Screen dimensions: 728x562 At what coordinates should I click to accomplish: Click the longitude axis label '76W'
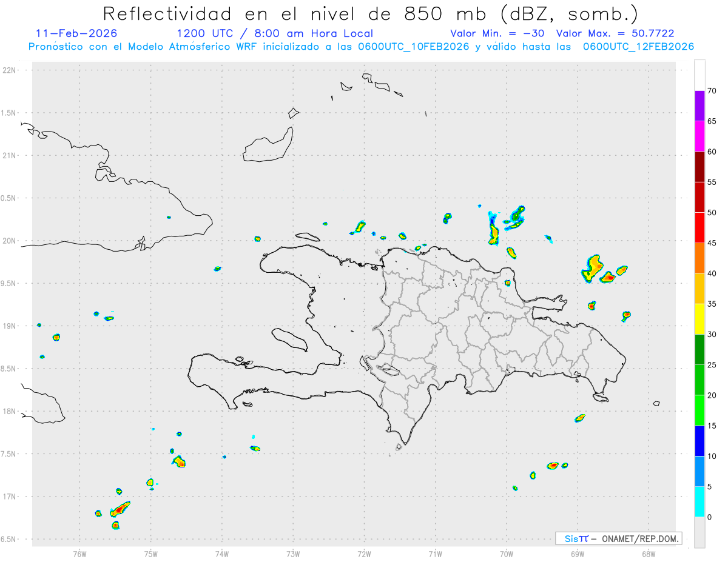(x=79, y=553)
